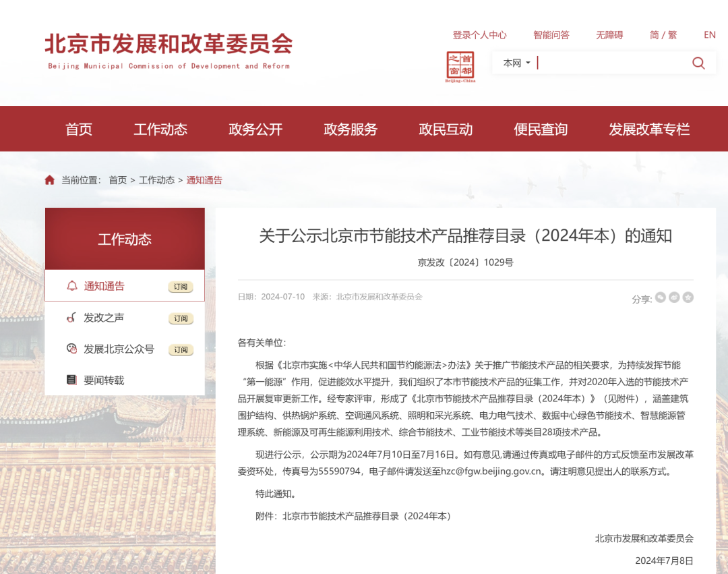
Task: Open the 本网 search scope dropdown
Action: pos(516,63)
